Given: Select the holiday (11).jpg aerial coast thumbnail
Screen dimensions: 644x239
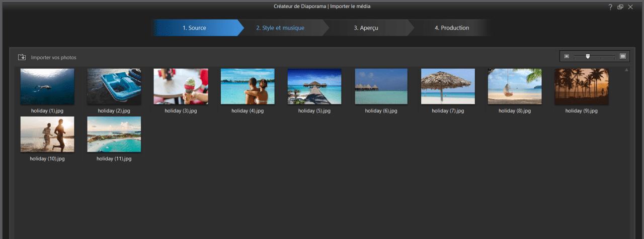Looking at the screenshot, I should tap(114, 134).
